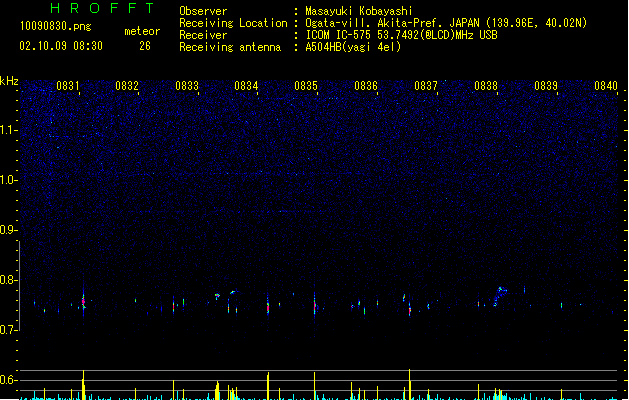Click the 0838 time marker
This screenshot has width=629, height=400.
coord(486,86)
